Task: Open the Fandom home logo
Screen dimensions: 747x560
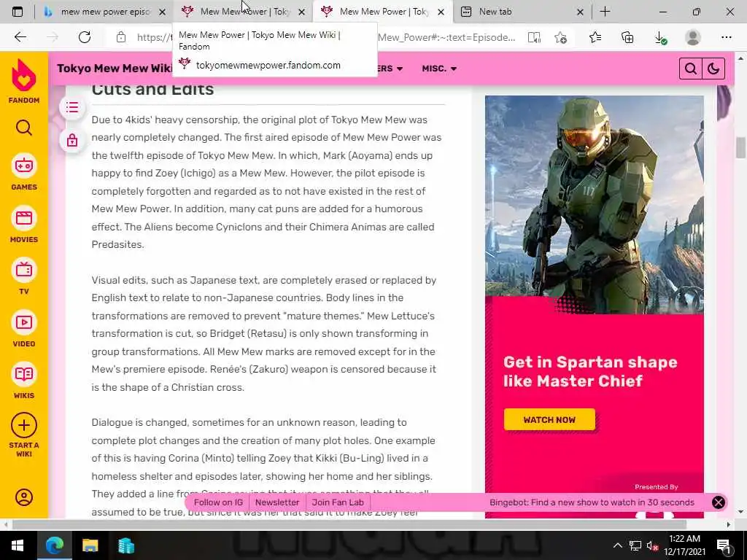Action: 24,81
